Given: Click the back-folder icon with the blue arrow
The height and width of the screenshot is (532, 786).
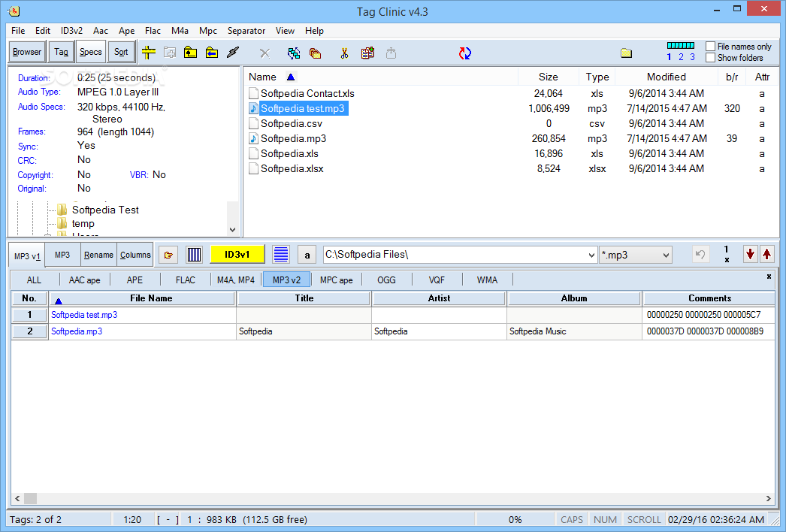Looking at the screenshot, I should coord(212,53).
